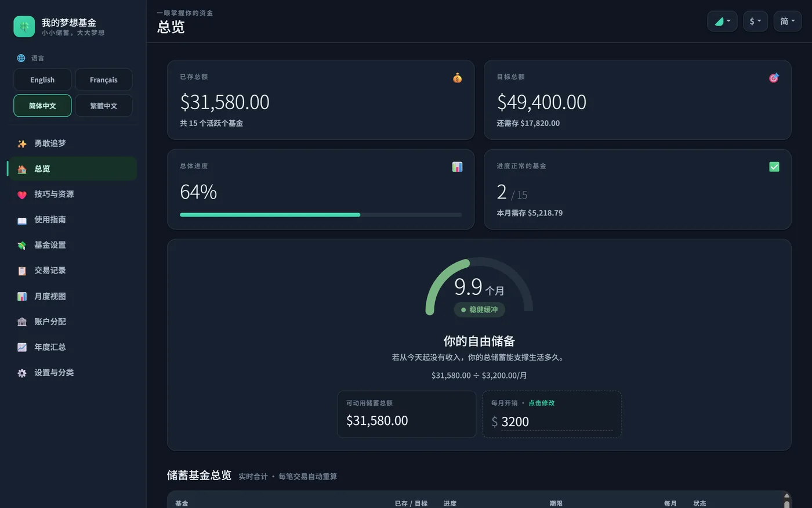The height and width of the screenshot is (508, 812).
Task: Click the book icon next to 使用指南
Action: click(22, 220)
